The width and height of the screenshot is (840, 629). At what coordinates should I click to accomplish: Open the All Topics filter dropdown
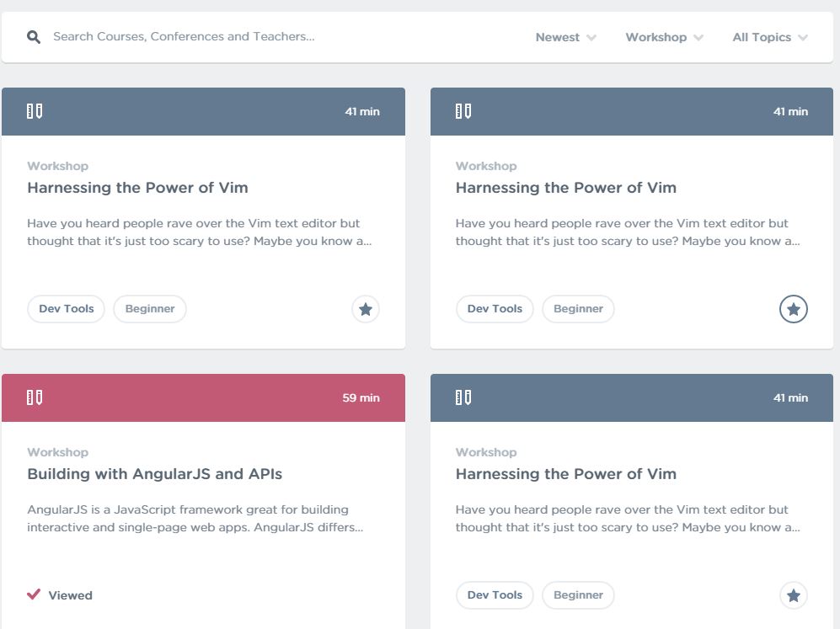tap(770, 37)
